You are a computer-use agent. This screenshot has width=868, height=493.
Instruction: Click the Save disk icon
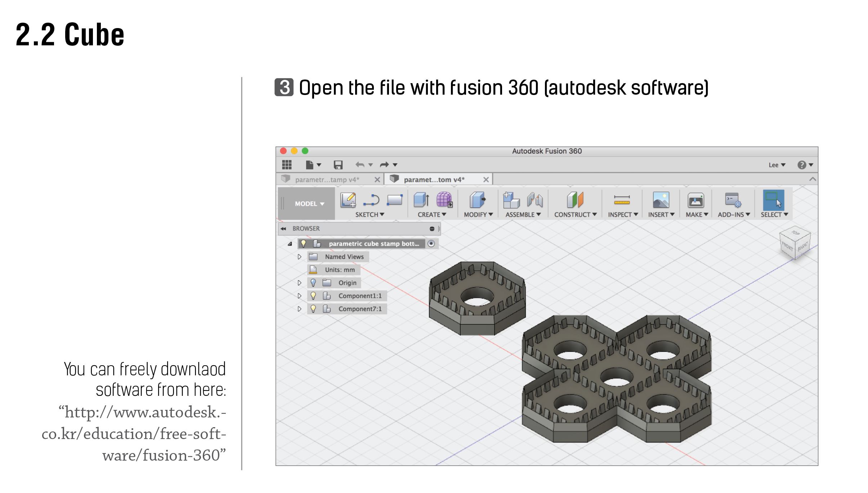pyautogui.click(x=338, y=165)
